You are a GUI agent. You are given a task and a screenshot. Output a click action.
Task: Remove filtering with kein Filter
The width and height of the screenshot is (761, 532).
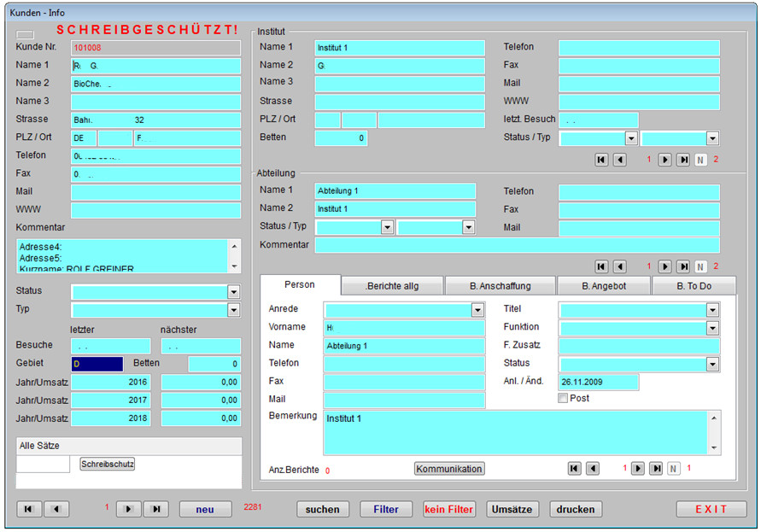point(449,509)
